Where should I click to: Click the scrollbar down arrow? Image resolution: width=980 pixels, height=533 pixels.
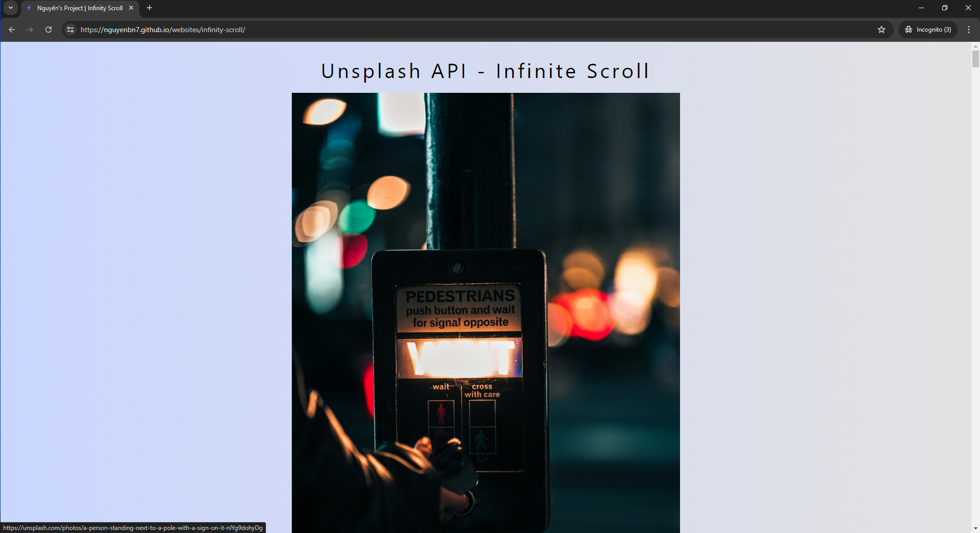tap(975, 529)
